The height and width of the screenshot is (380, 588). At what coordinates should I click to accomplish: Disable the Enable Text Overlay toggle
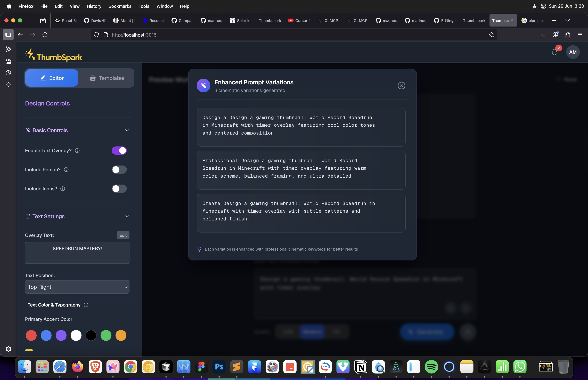(119, 151)
